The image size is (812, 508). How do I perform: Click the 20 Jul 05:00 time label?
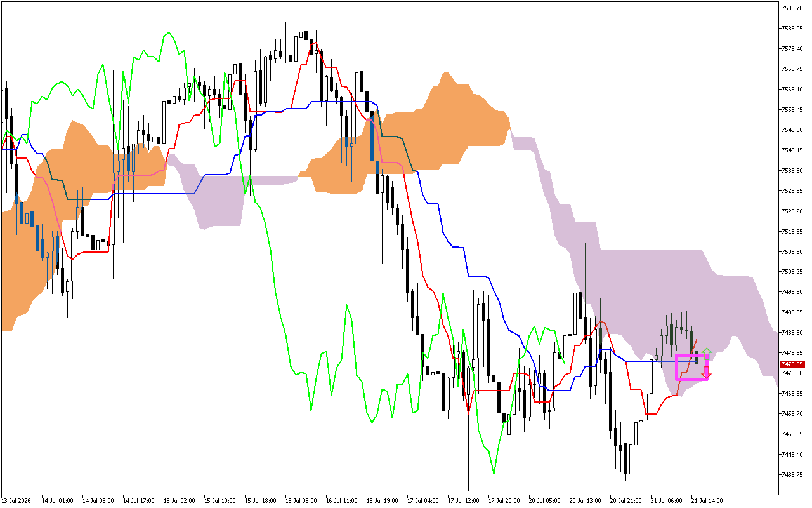(545, 501)
